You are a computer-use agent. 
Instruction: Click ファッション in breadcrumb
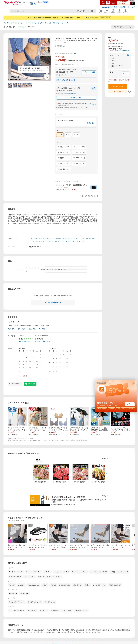(19, 23)
